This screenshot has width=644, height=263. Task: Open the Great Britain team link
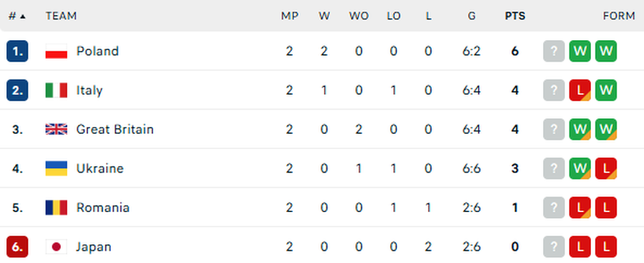pyautogui.click(x=115, y=129)
